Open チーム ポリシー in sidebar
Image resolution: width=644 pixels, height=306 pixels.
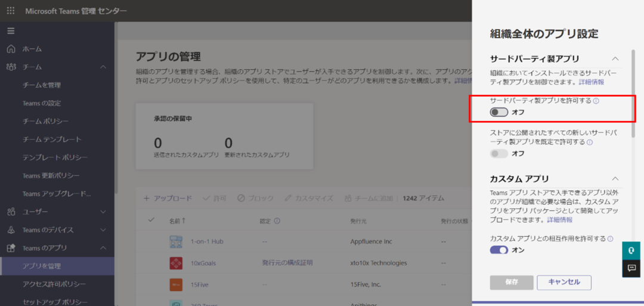[x=45, y=121]
